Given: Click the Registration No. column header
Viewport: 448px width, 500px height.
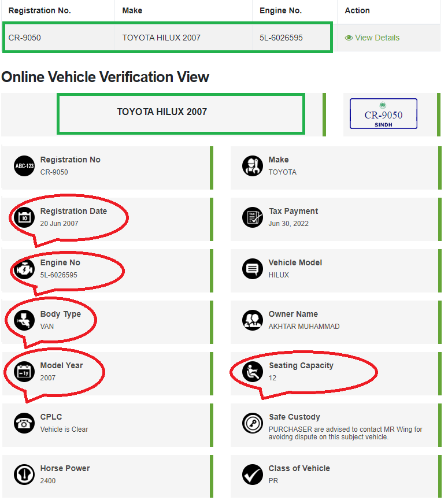Looking at the screenshot, I should [x=39, y=10].
